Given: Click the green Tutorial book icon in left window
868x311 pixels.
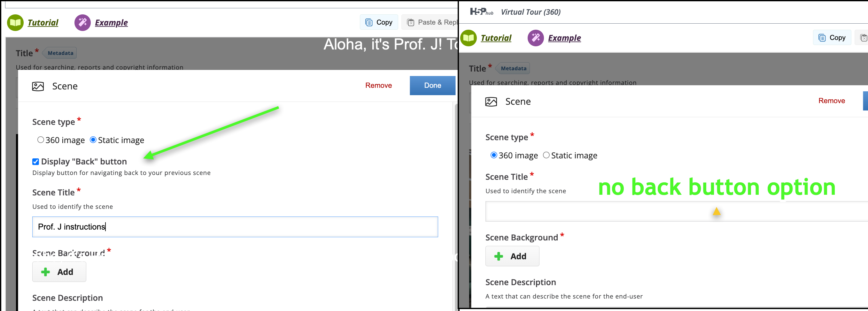Looking at the screenshot, I should point(15,23).
